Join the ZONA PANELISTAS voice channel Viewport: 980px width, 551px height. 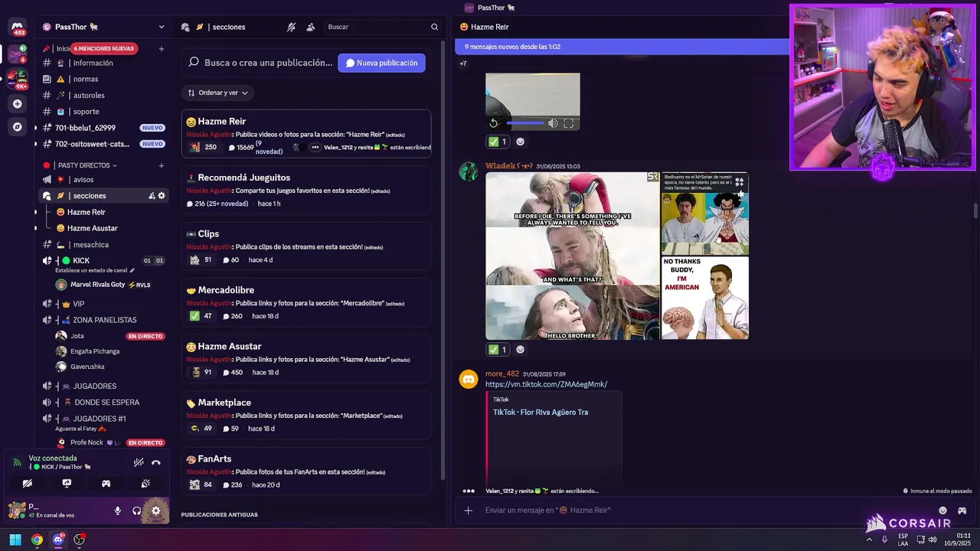point(103,320)
